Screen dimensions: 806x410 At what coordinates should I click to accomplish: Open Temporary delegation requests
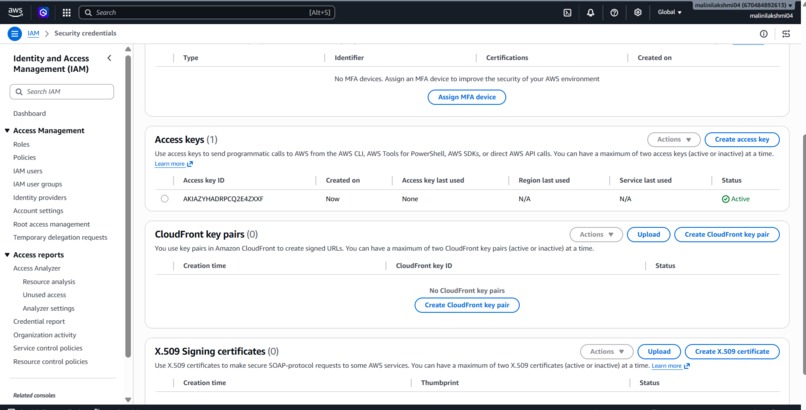pyautogui.click(x=60, y=237)
